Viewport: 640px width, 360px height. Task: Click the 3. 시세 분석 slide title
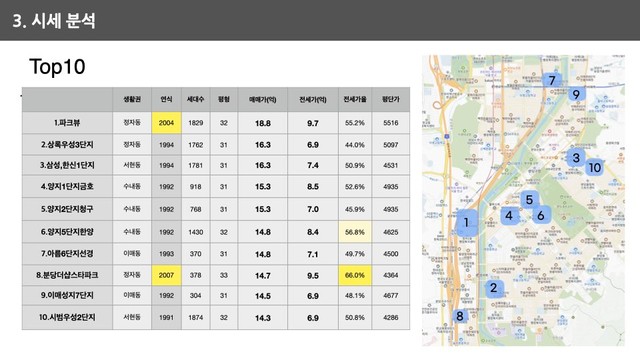[x=54, y=20]
